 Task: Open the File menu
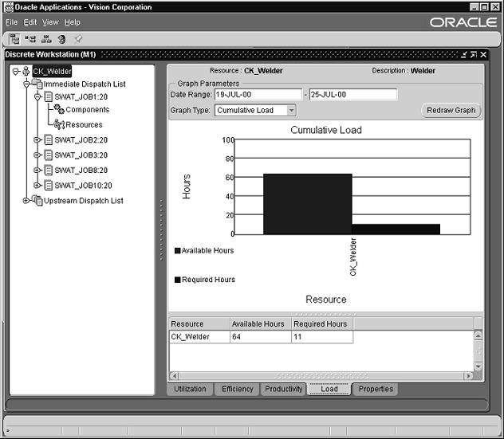tap(11, 22)
